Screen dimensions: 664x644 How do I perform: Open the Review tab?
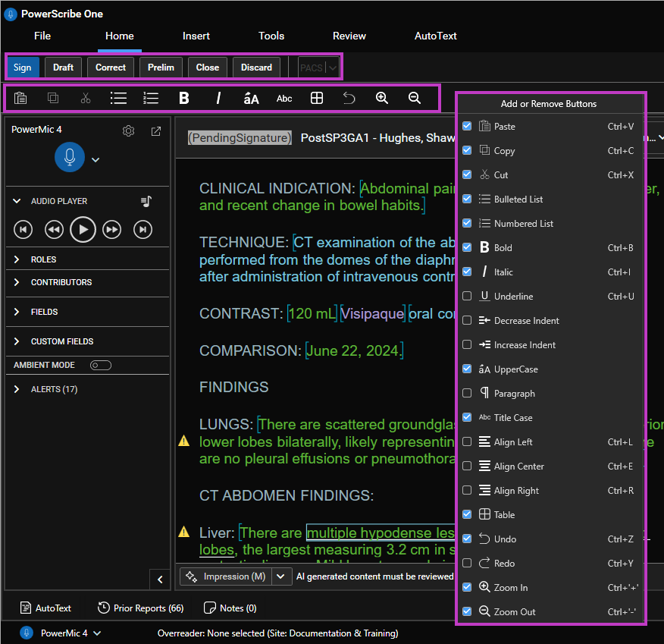349,36
